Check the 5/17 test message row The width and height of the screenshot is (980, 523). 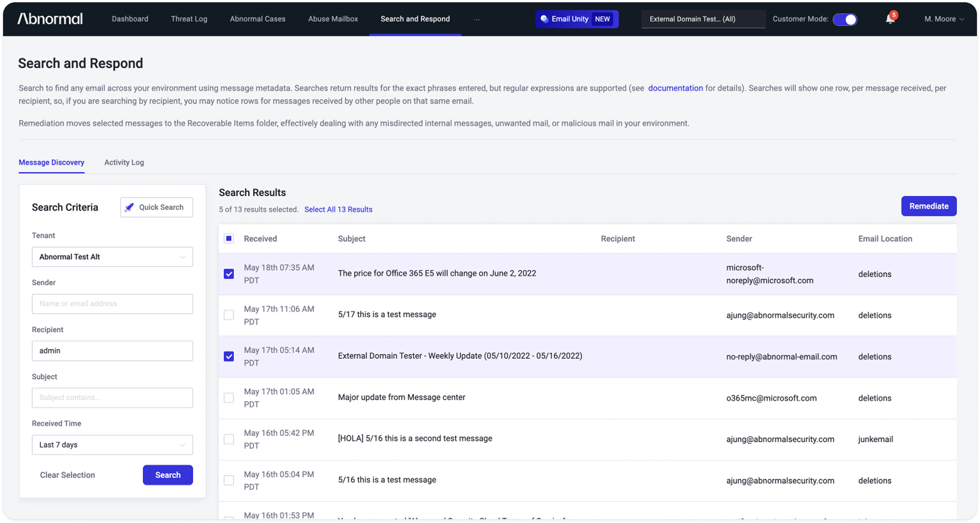coord(229,315)
